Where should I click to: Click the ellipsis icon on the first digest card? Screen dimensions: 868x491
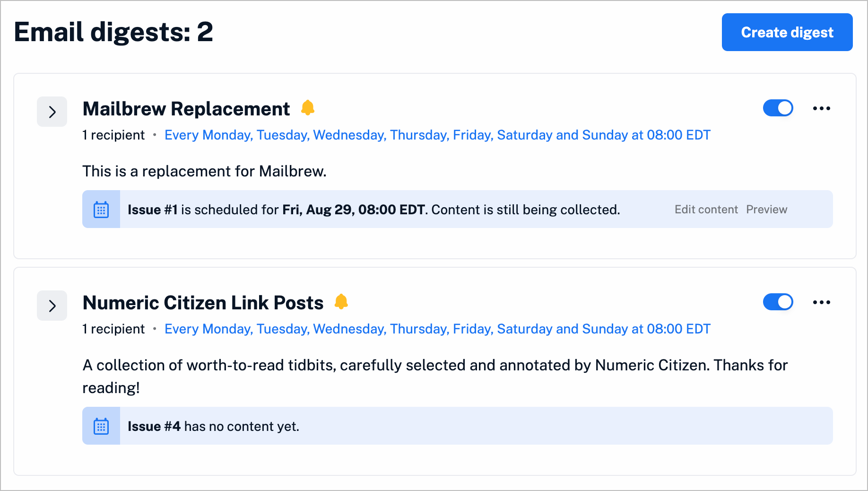(x=822, y=108)
